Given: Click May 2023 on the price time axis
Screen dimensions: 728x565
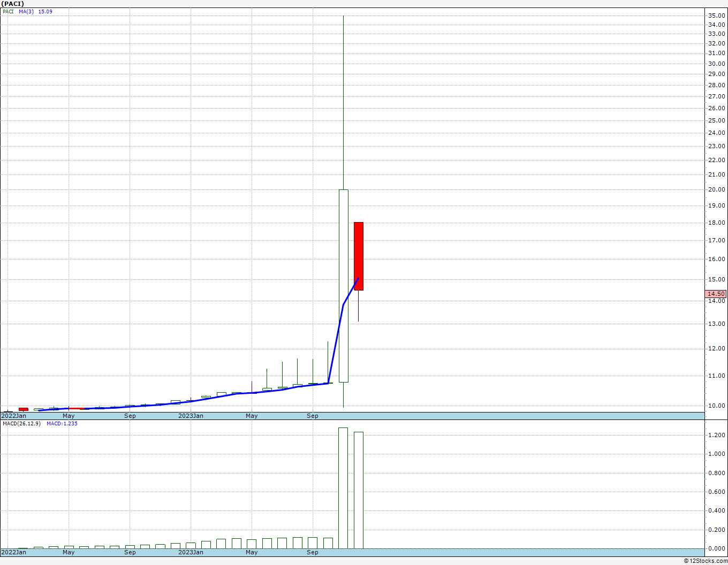Looking at the screenshot, I should (252, 416).
